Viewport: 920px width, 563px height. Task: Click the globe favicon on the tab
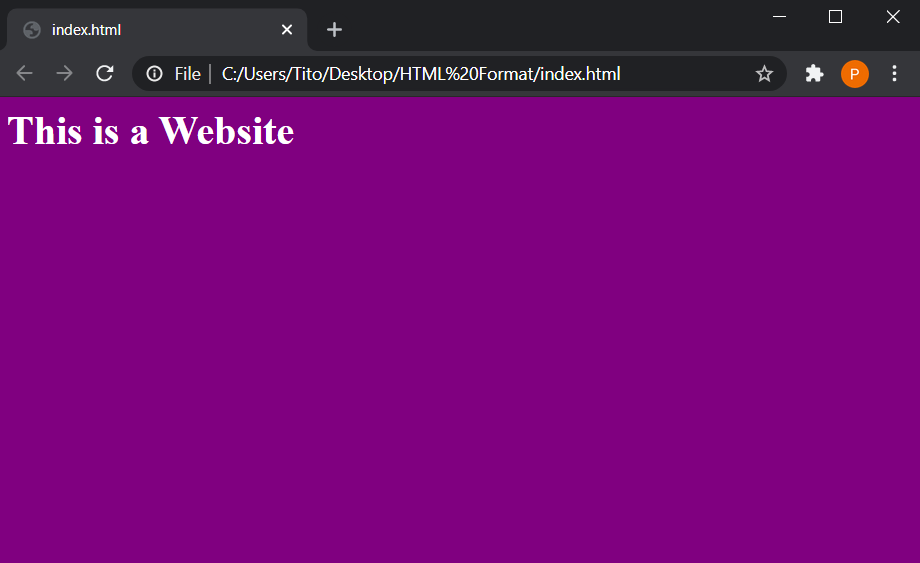coord(32,30)
